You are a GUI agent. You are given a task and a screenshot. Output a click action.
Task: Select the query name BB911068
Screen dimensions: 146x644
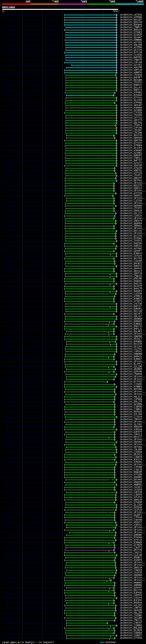[x=8, y=8]
